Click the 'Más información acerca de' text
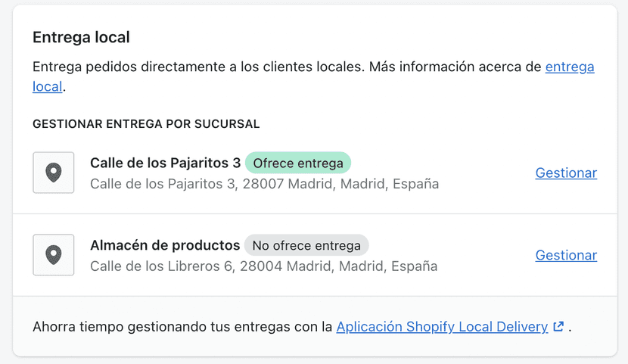Image resolution: width=628 pixels, height=364 pixels. coord(455,67)
